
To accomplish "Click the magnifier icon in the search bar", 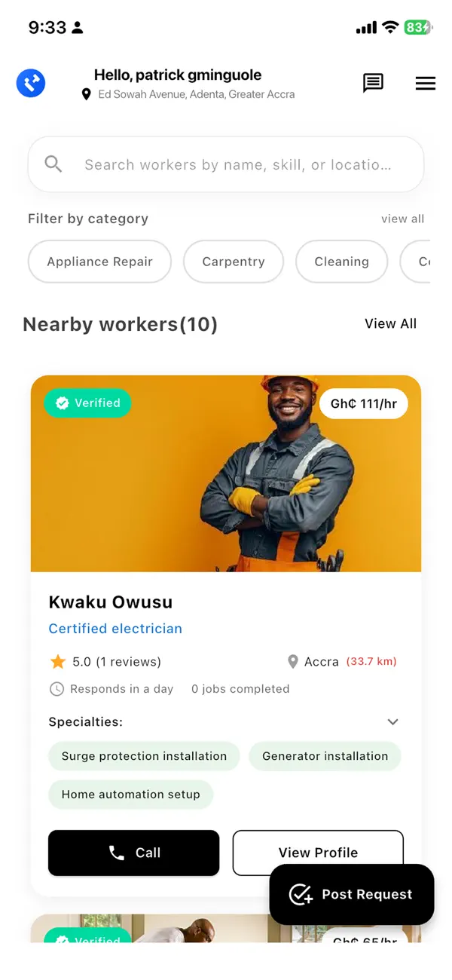I will (x=53, y=164).
